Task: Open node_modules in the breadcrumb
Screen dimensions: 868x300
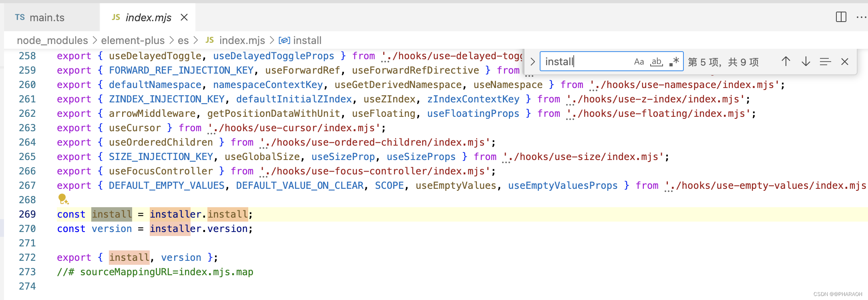Action: [52, 40]
